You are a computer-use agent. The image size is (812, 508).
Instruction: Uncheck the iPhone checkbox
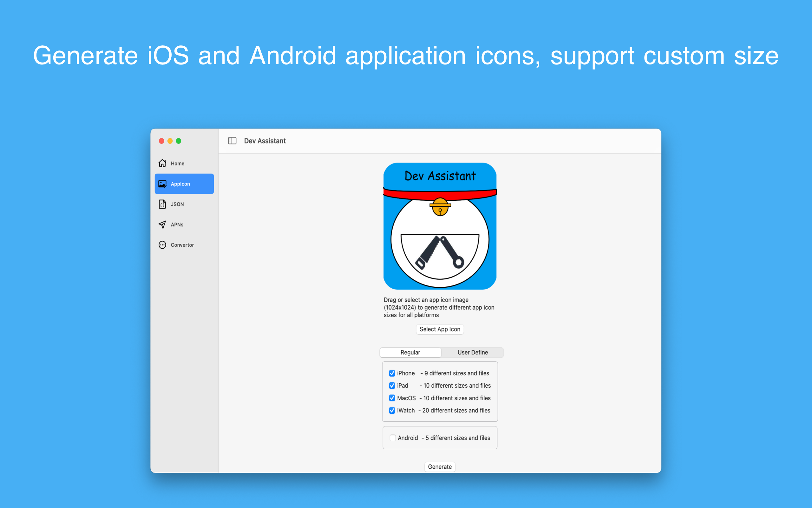coord(392,373)
